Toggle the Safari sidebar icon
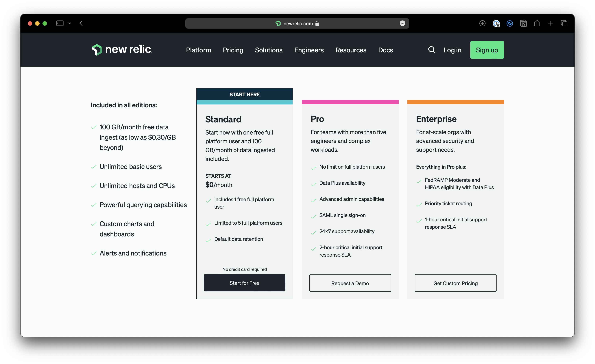 (x=60, y=23)
